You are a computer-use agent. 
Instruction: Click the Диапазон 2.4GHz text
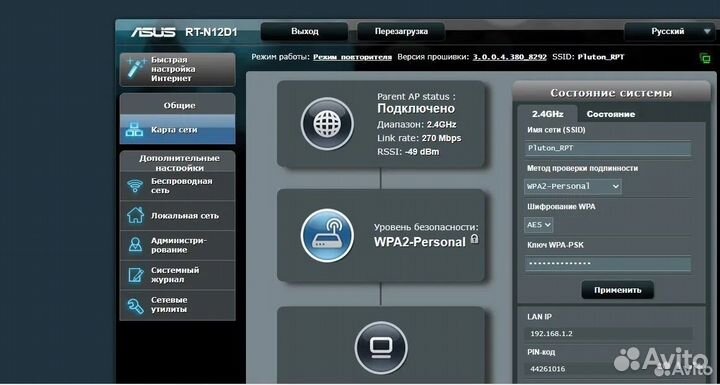(x=416, y=125)
